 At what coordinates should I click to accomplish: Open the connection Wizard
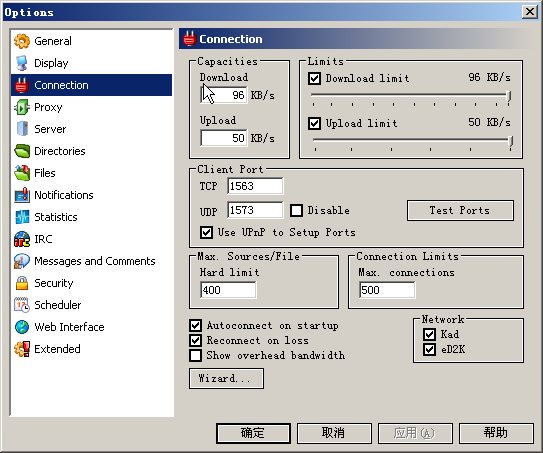(226, 379)
